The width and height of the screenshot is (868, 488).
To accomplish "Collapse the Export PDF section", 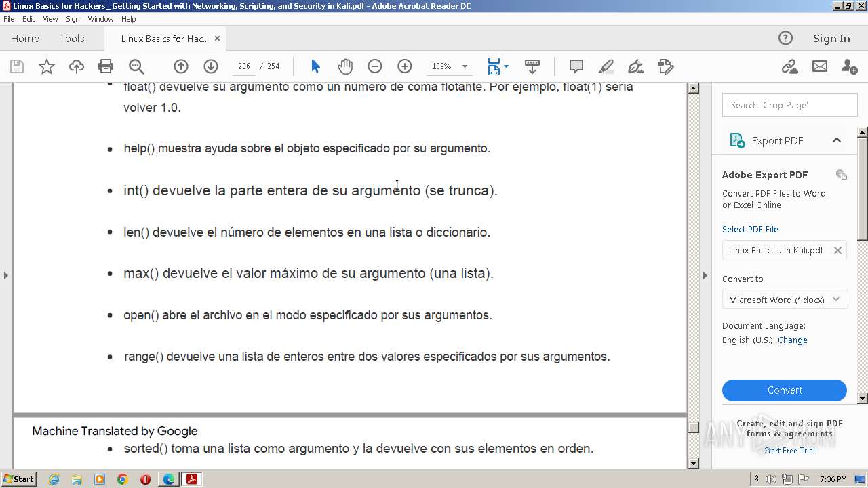I will (837, 140).
